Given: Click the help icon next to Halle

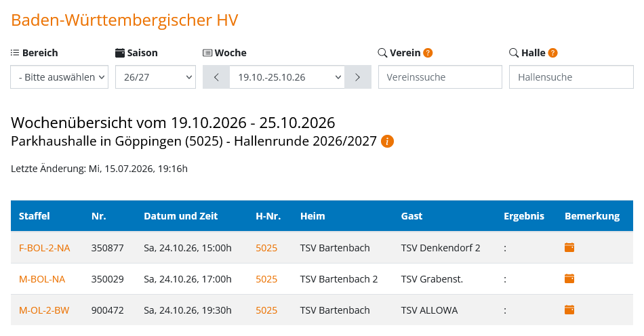Looking at the screenshot, I should [x=552, y=53].
